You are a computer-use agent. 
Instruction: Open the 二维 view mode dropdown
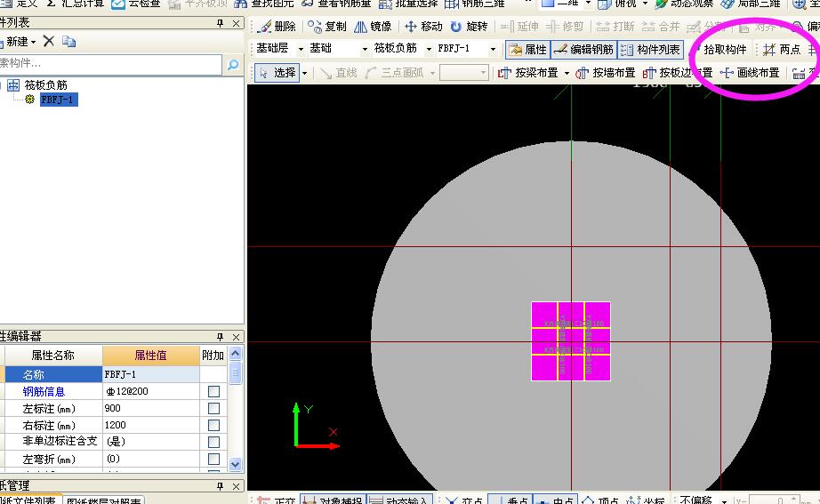[x=588, y=4]
